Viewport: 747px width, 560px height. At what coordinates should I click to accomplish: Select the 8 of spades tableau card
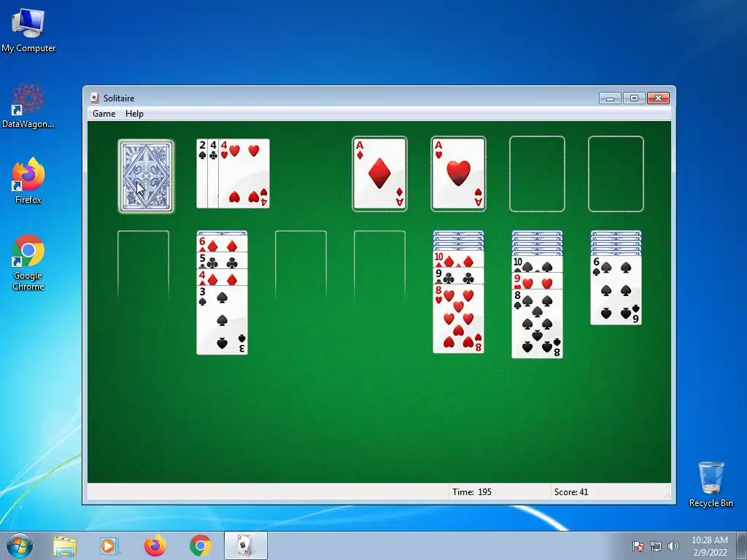coord(538,323)
